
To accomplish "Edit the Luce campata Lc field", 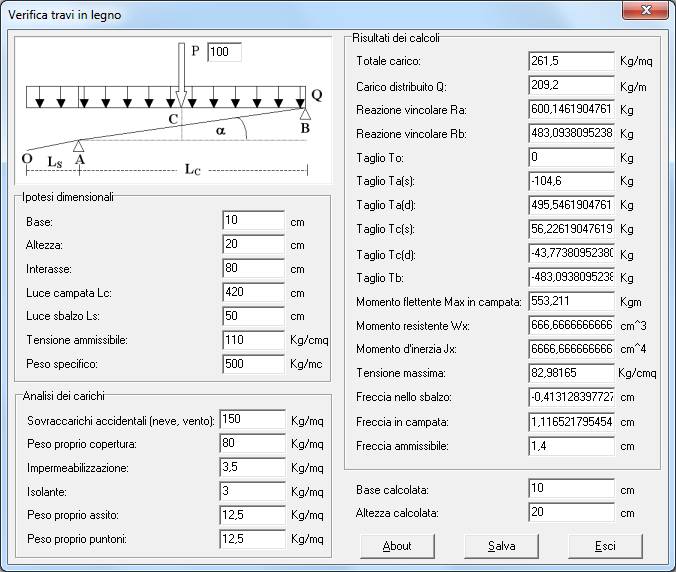I will pyautogui.click(x=254, y=292).
